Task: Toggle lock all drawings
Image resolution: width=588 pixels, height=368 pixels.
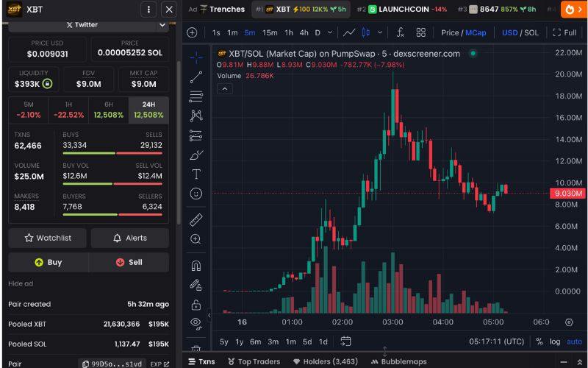Action: [x=196, y=305]
